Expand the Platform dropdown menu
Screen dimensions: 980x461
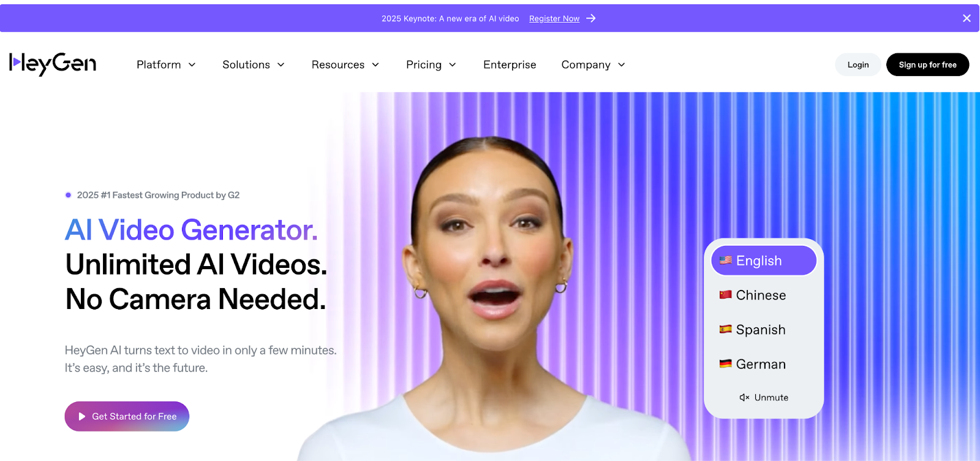click(166, 64)
